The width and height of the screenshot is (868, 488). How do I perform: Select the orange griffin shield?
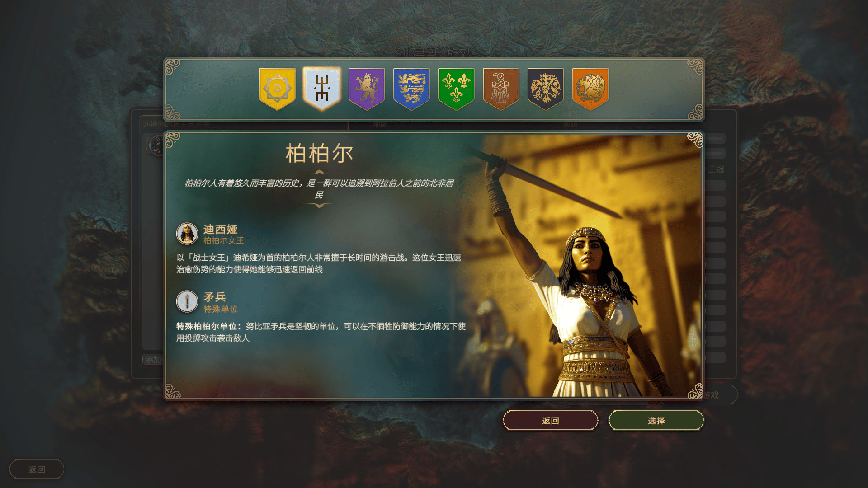590,89
